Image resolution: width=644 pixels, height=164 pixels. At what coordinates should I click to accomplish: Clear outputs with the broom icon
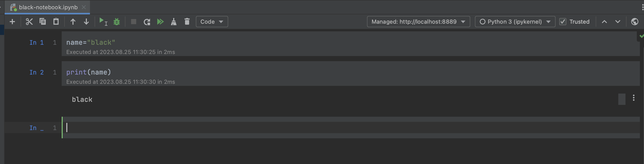[x=174, y=22]
